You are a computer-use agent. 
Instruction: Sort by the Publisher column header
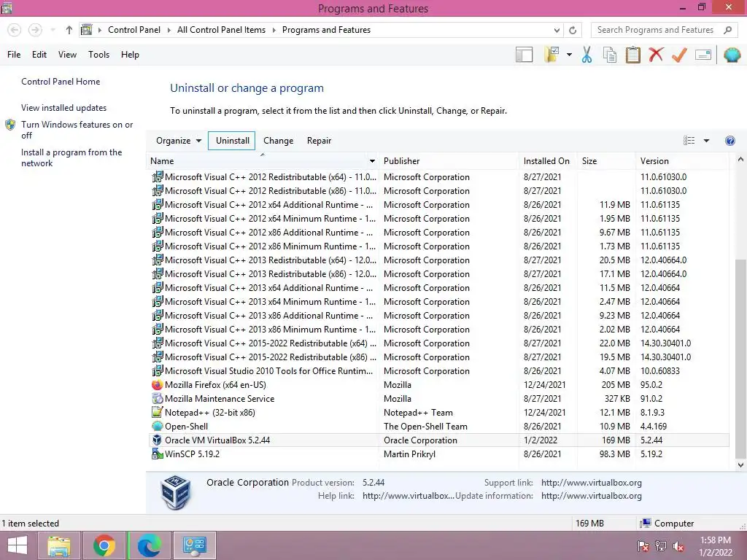[x=449, y=161]
